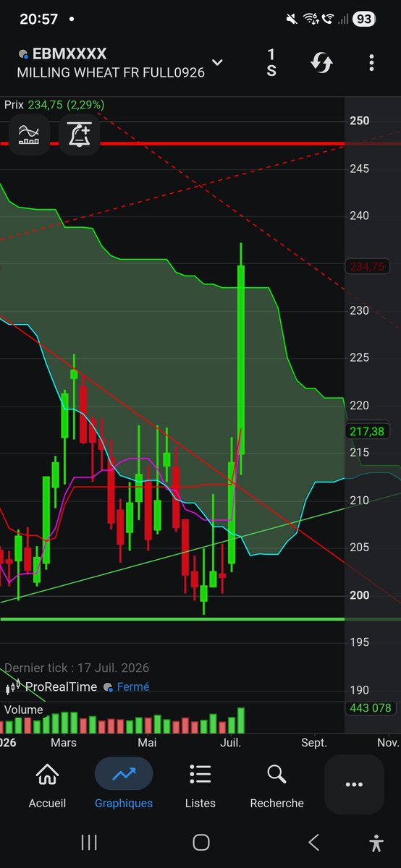Tap the 443 078 volume value
This screenshot has width=401, height=868.
(371, 709)
